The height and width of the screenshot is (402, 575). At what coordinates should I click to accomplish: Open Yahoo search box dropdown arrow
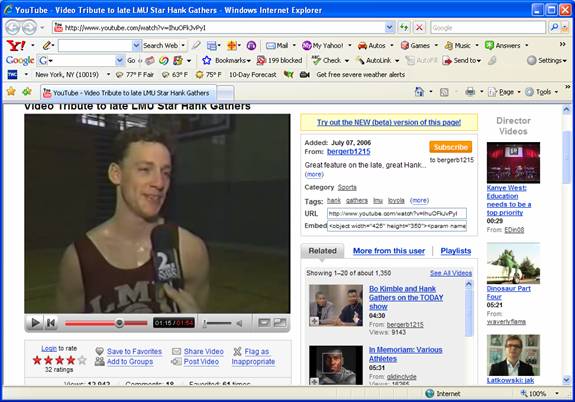tap(136, 45)
